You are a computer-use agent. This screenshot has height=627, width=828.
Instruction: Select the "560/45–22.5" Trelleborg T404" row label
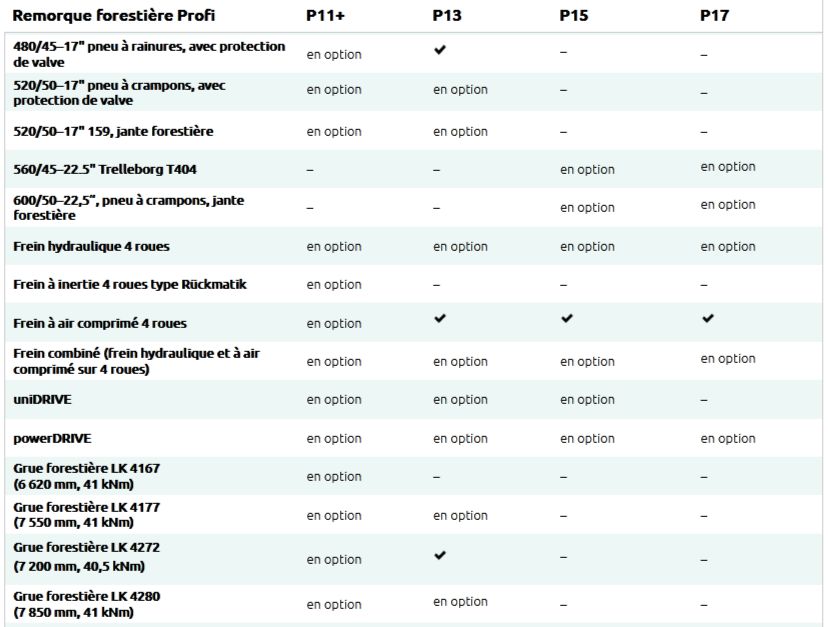105,169
